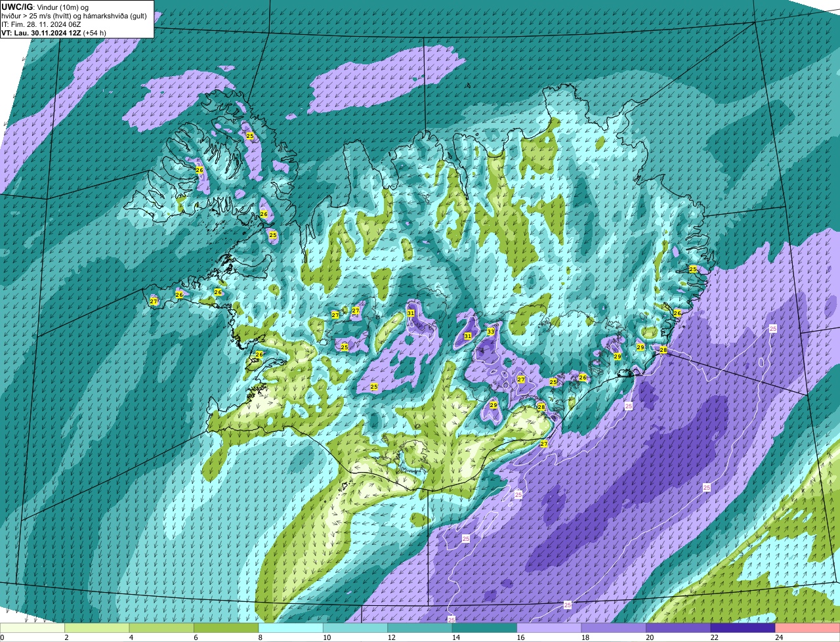Pick the light lavender 16–18 m/s legend swatch

pos(550,628)
